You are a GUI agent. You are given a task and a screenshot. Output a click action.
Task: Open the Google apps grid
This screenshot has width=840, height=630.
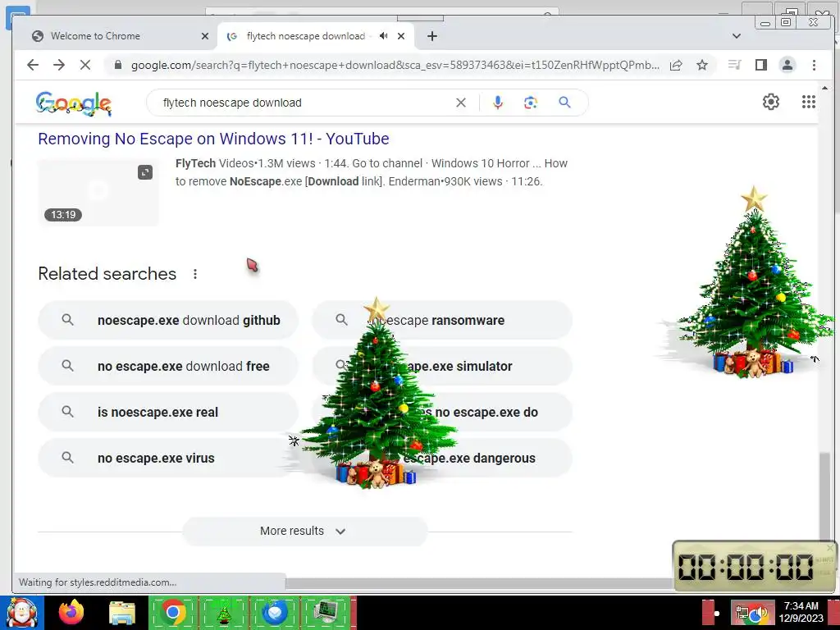coord(808,102)
